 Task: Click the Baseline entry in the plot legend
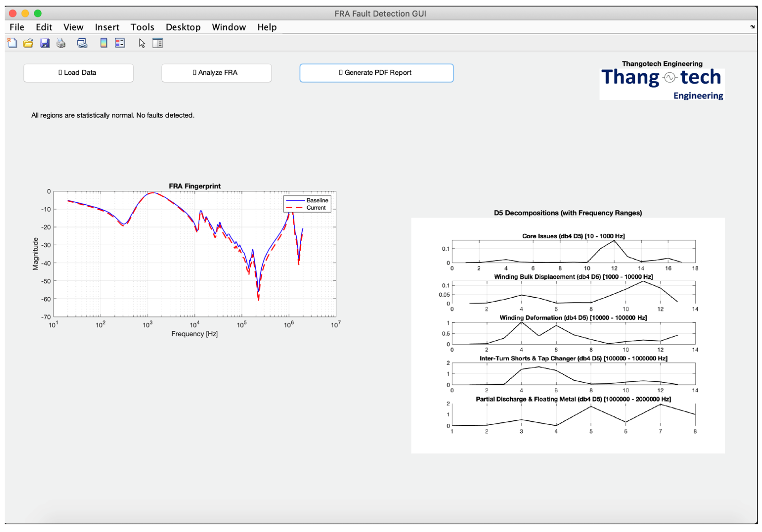point(317,200)
